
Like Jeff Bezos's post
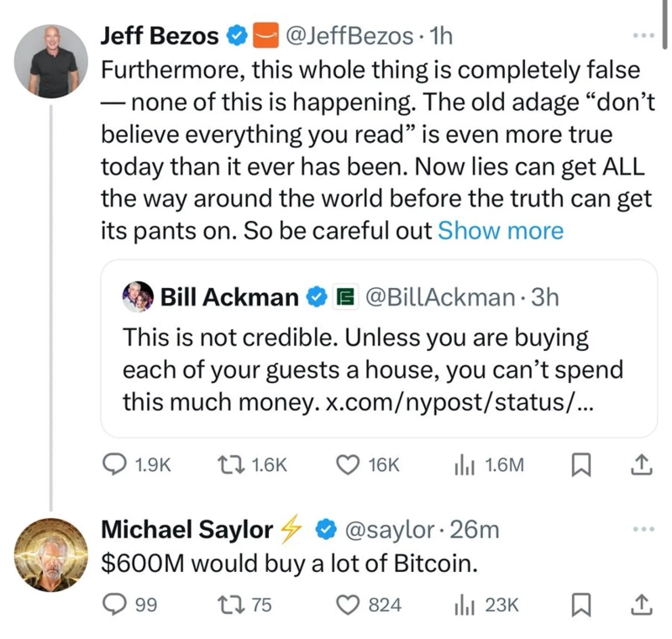pos(349,465)
